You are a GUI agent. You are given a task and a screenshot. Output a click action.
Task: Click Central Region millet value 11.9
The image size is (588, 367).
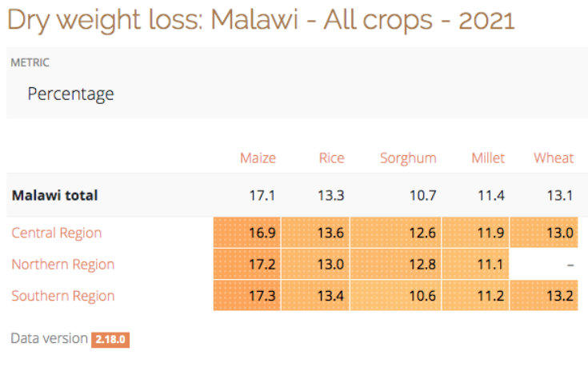490,233
